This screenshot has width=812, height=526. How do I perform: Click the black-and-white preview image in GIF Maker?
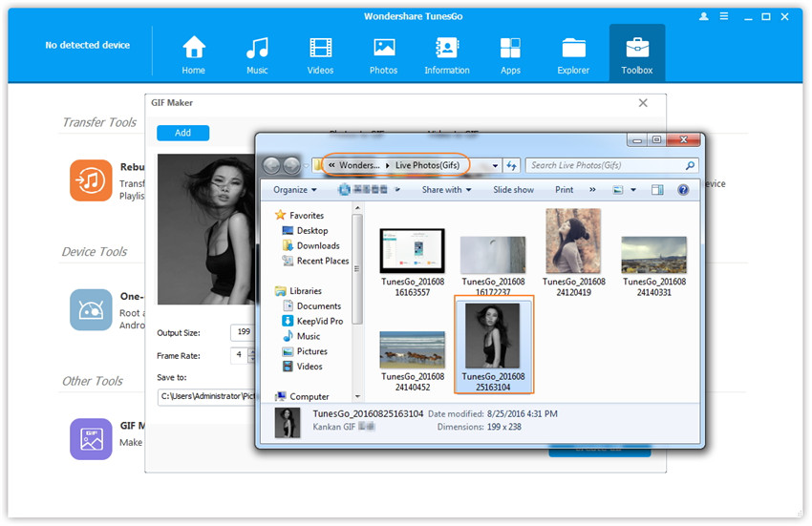pos(206,229)
